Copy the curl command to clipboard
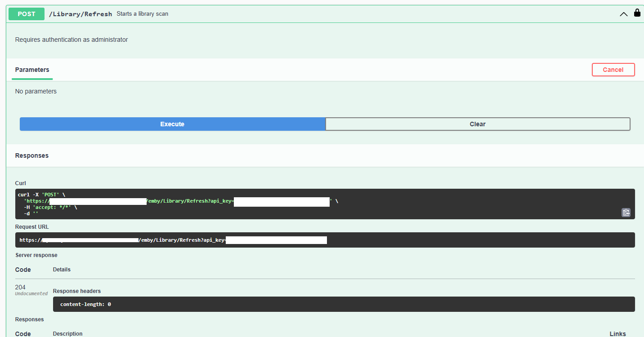 626,213
